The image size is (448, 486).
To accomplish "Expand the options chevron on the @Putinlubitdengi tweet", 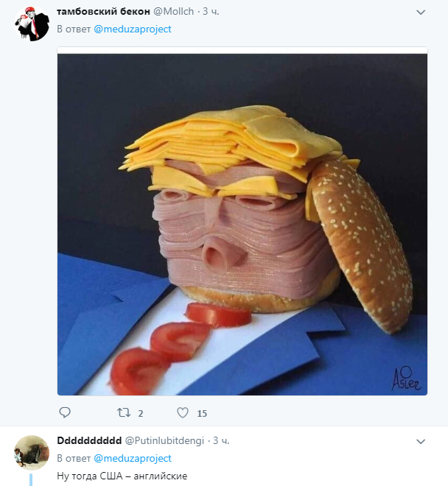I will point(421,441).
